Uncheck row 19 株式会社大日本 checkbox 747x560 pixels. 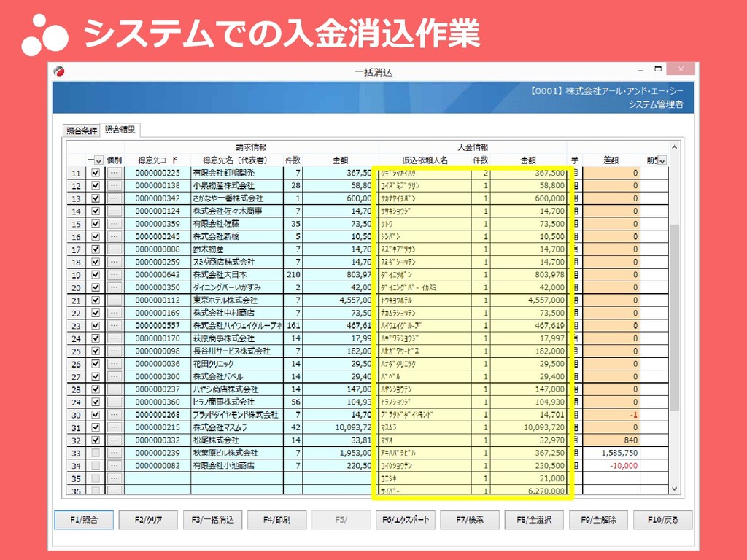[96, 275]
